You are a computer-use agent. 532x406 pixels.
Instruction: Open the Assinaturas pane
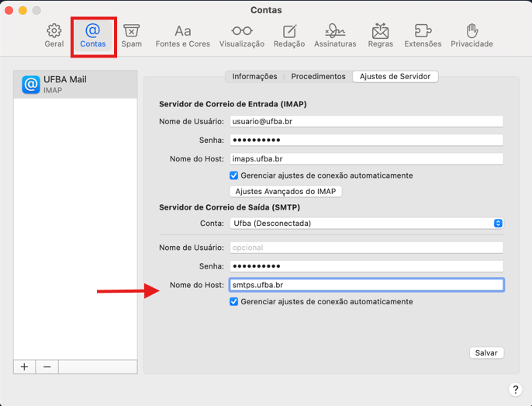(335, 36)
